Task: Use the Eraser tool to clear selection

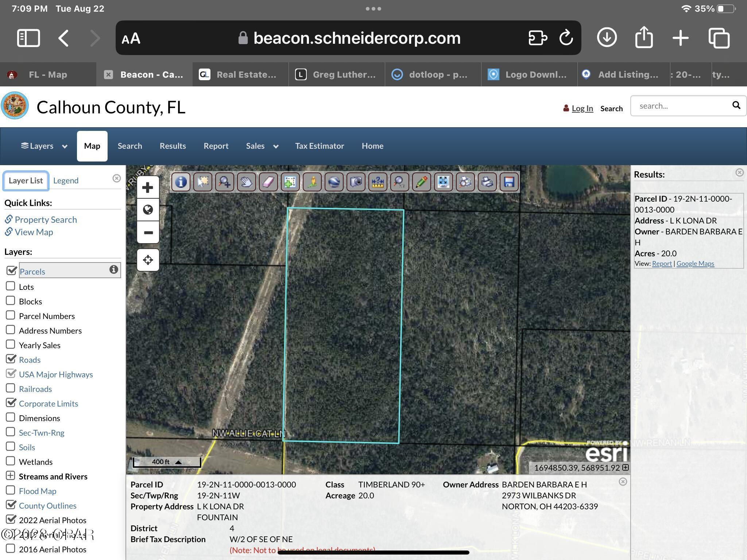Action: 268,182
